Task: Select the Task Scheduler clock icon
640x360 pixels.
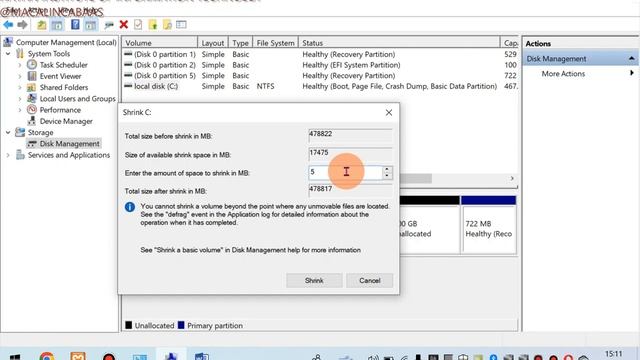Action: [32, 64]
